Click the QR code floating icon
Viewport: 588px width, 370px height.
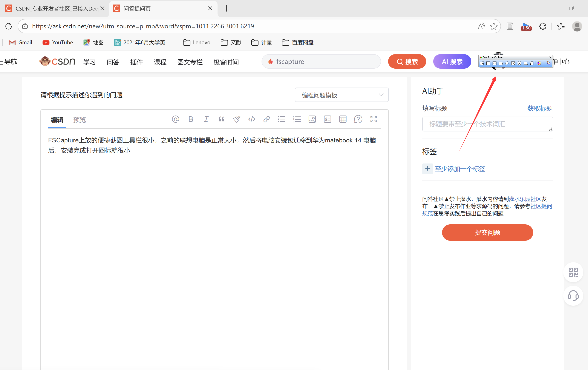pos(573,272)
